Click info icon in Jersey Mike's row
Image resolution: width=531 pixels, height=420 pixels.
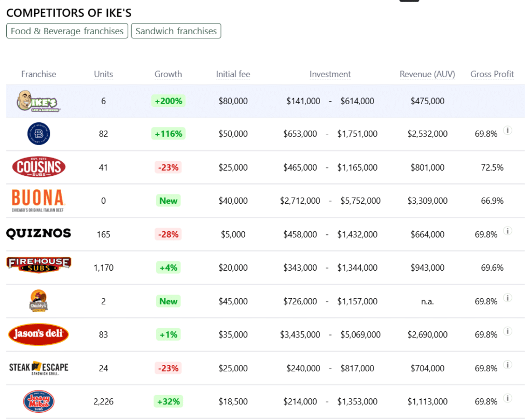tap(507, 398)
